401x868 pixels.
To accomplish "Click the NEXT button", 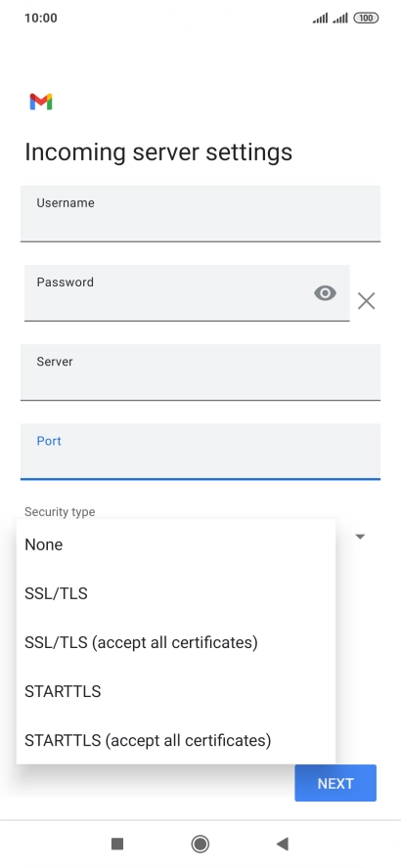I will tap(335, 783).
